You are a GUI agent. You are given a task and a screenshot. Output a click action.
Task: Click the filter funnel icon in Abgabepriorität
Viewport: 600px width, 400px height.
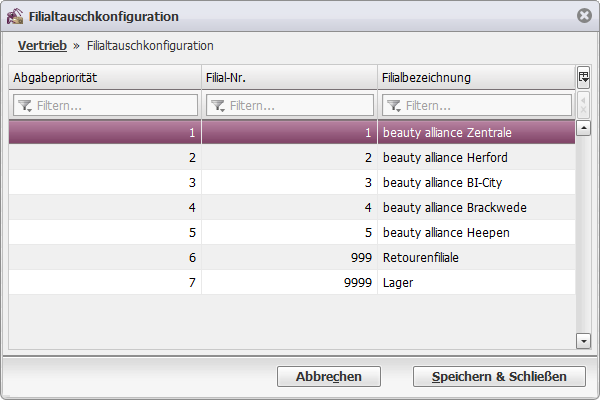25,105
